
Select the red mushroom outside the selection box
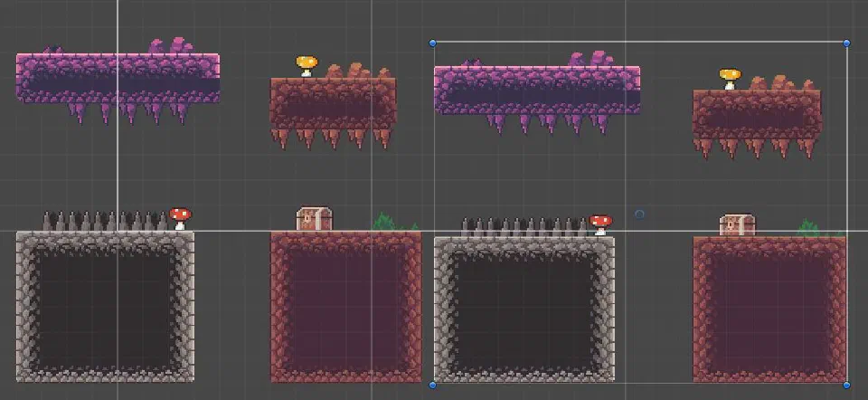(x=181, y=218)
